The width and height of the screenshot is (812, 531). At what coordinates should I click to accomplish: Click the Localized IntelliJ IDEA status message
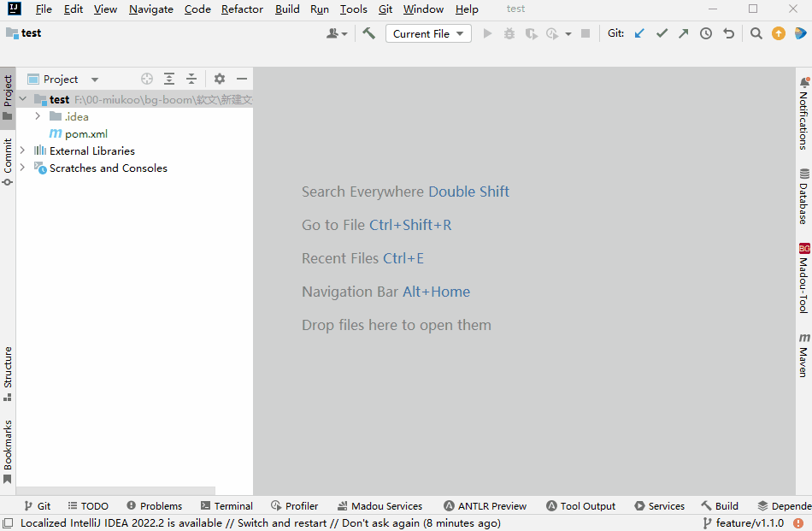(x=261, y=523)
